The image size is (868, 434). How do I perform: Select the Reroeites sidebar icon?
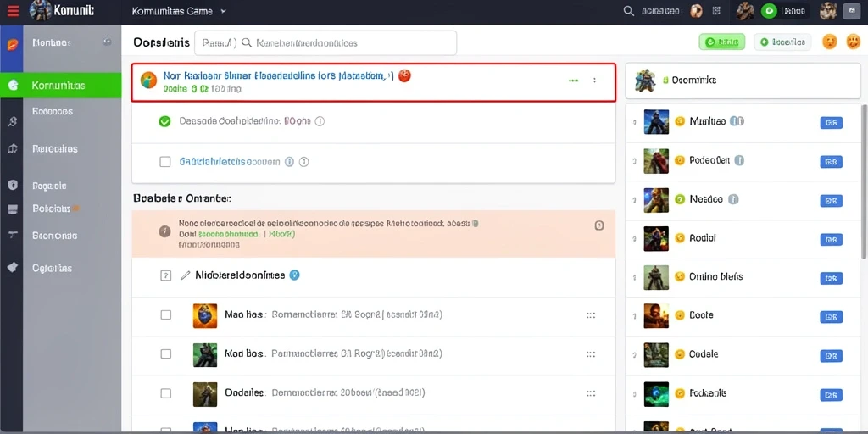click(13, 148)
